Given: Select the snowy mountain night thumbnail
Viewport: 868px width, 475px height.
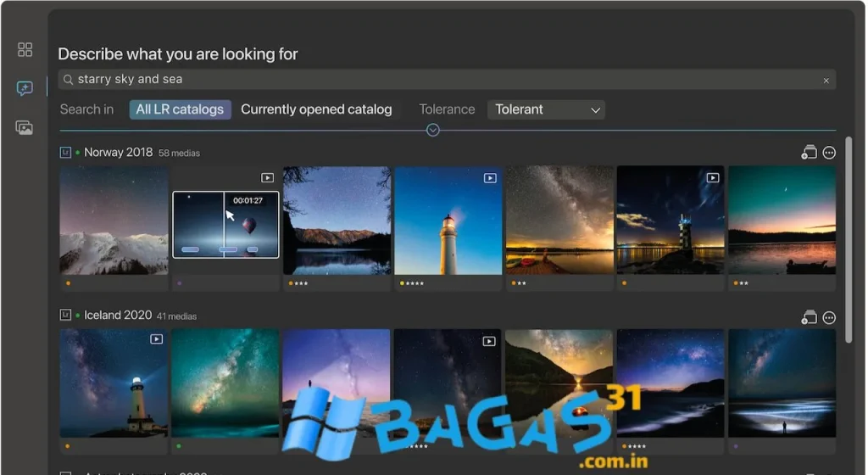Looking at the screenshot, I should (x=114, y=221).
